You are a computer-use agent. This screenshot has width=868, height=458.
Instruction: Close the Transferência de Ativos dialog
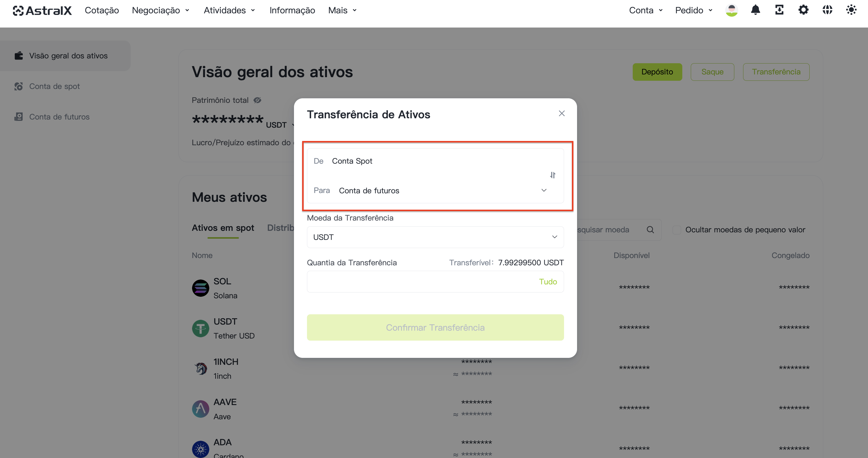click(562, 113)
